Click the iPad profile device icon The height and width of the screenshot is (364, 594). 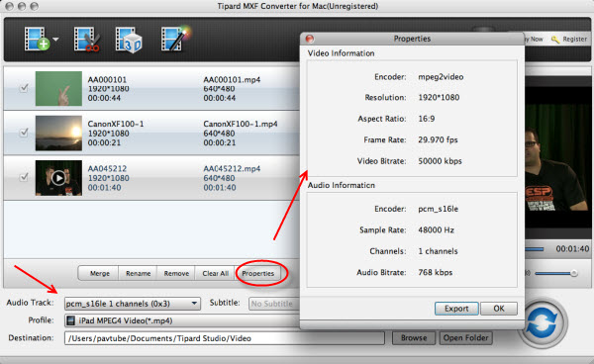pos(70,320)
